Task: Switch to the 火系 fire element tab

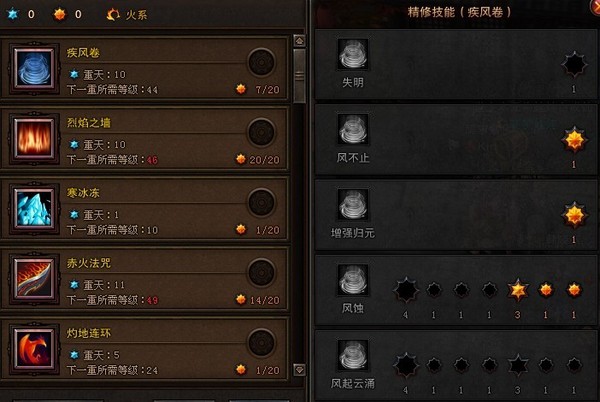Action: pos(126,15)
